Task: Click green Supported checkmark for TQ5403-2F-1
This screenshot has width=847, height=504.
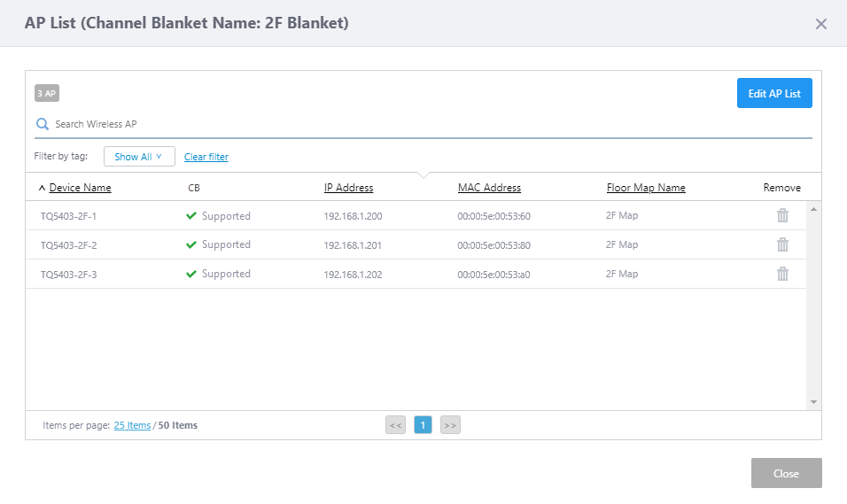Action: pyautogui.click(x=191, y=215)
